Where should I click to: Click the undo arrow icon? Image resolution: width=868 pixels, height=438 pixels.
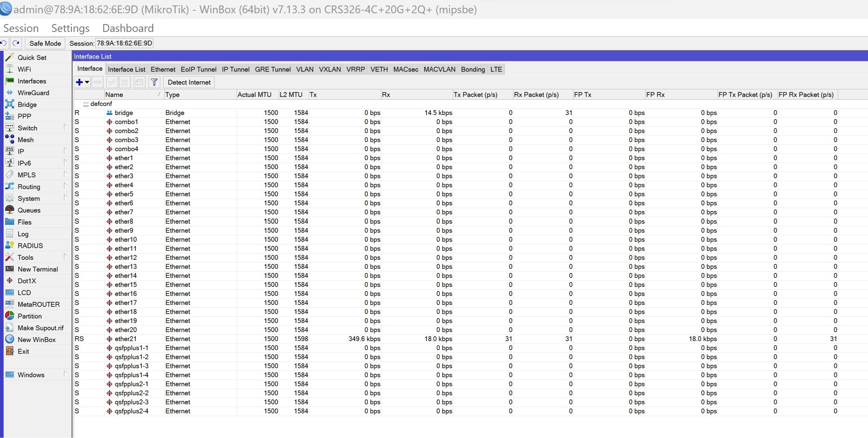tap(4, 43)
